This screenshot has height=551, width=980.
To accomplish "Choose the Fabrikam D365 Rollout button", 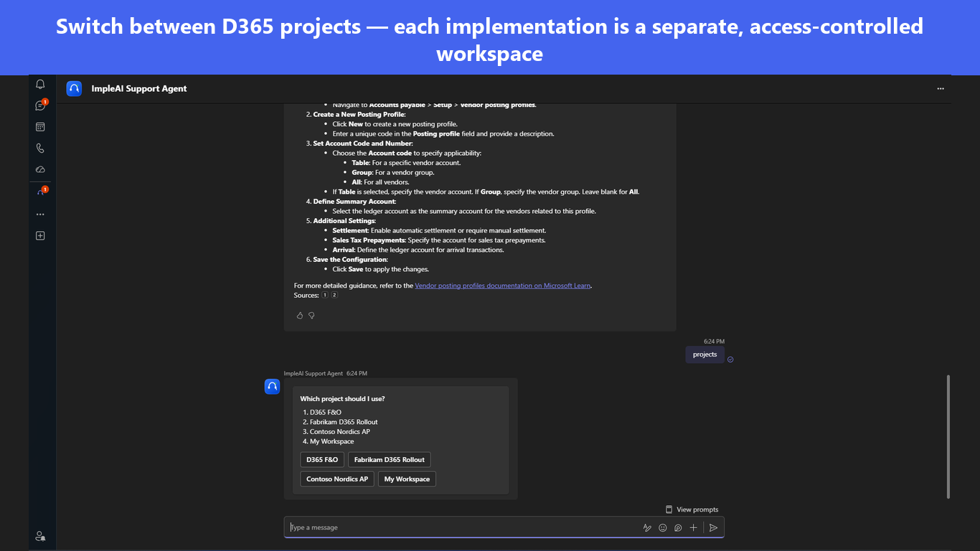I will click(390, 460).
